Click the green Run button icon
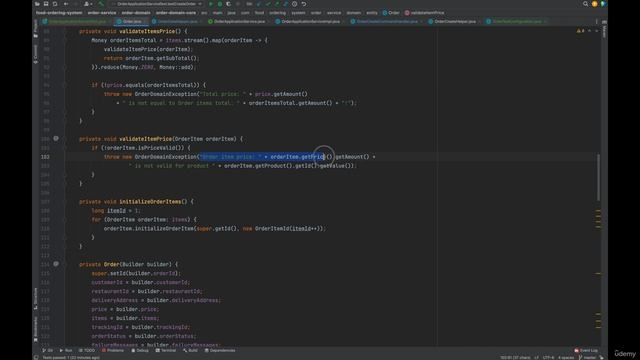 pyautogui.click(x=211, y=4)
